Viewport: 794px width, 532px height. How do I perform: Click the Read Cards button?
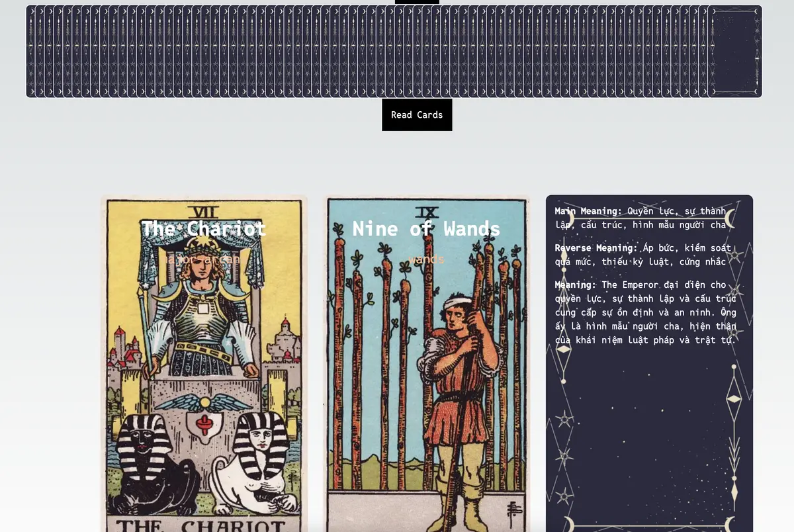tap(417, 114)
